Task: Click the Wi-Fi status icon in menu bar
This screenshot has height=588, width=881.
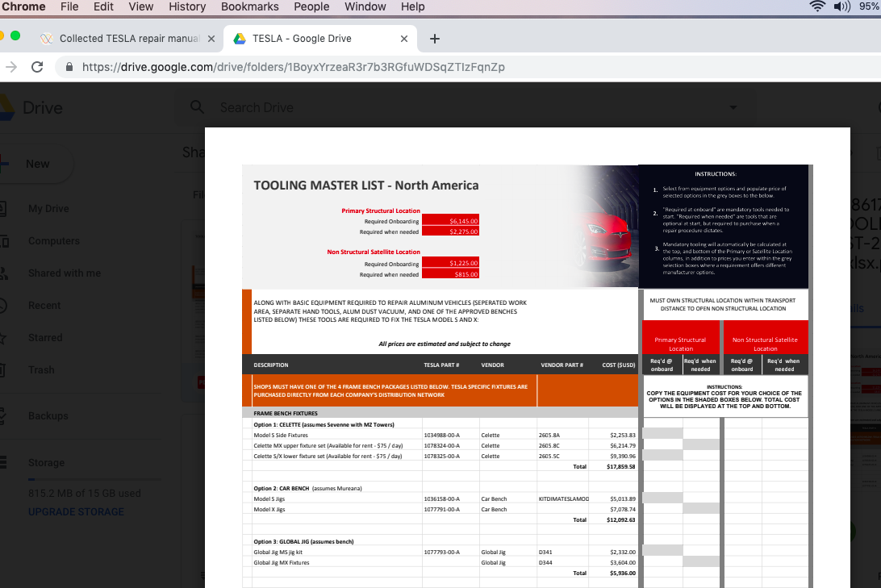Action: tap(817, 6)
